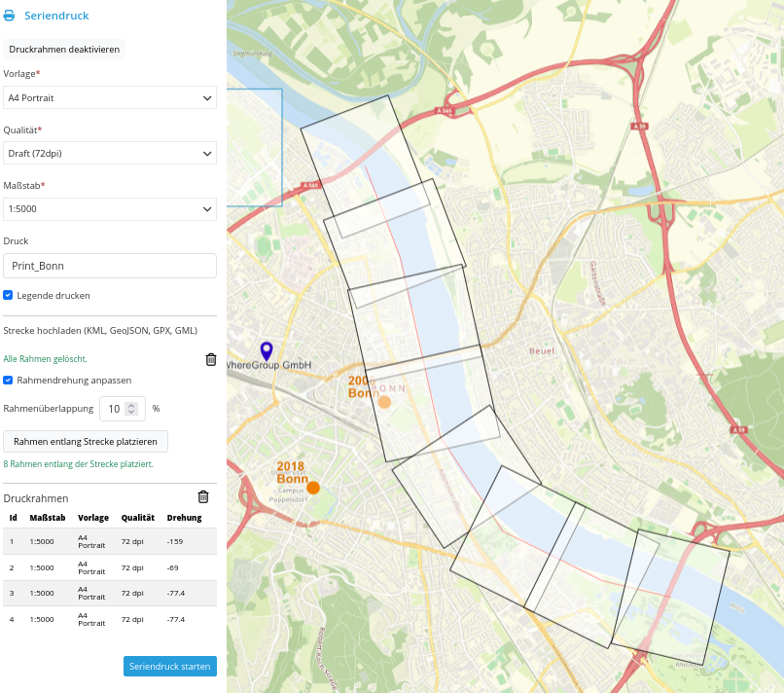Expand the Maßstab dropdown 1:5000
The height and width of the screenshot is (693, 784).
point(109,209)
